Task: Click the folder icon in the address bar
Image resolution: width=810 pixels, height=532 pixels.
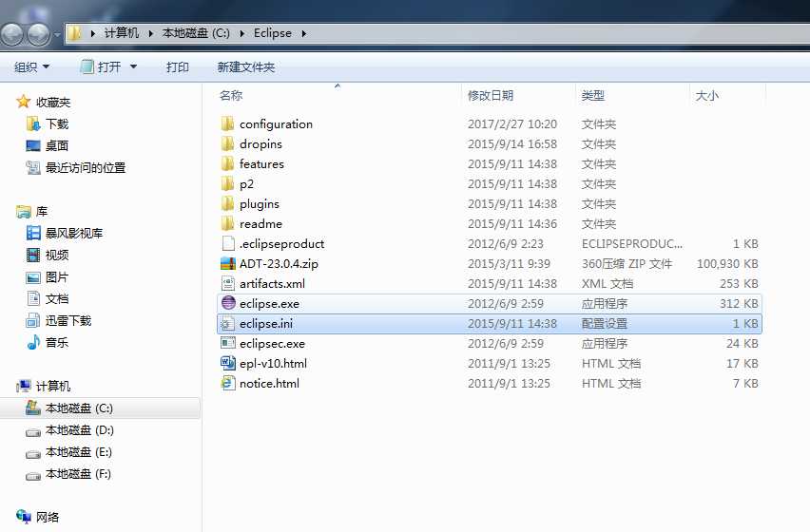Action: 75,33
